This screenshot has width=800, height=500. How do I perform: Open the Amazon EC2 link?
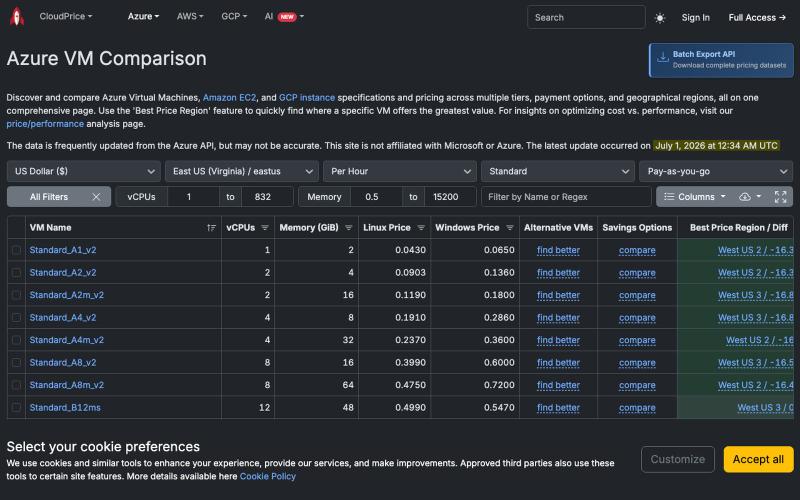tap(230, 97)
